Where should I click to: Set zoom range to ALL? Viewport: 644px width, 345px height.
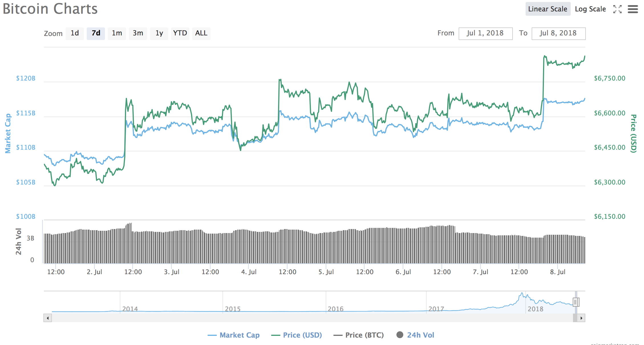[201, 33]
